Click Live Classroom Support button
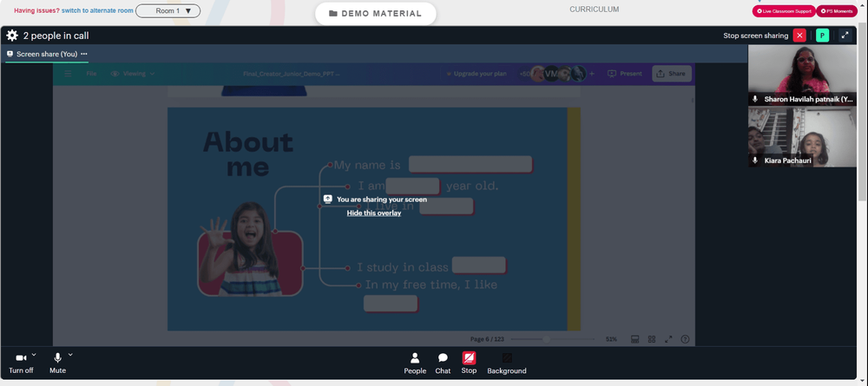The height and width of the screenshot is (386, 868). (783, 11)
